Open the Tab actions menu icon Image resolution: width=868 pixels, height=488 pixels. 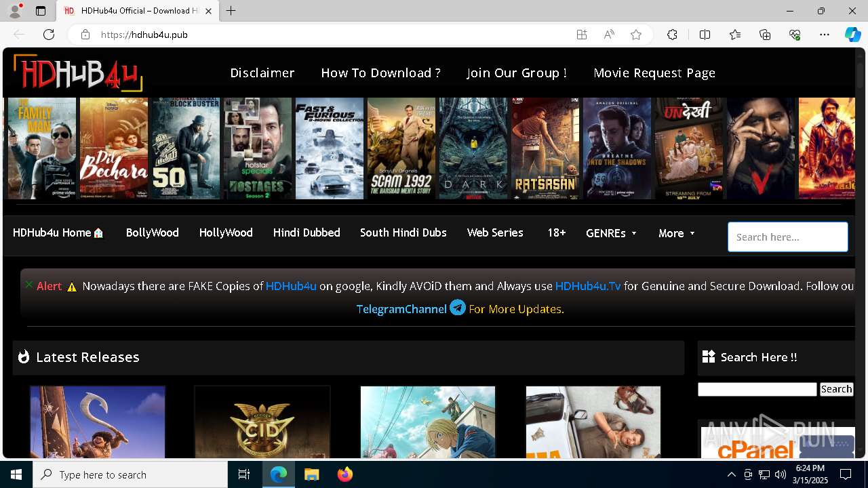point(41,11)
